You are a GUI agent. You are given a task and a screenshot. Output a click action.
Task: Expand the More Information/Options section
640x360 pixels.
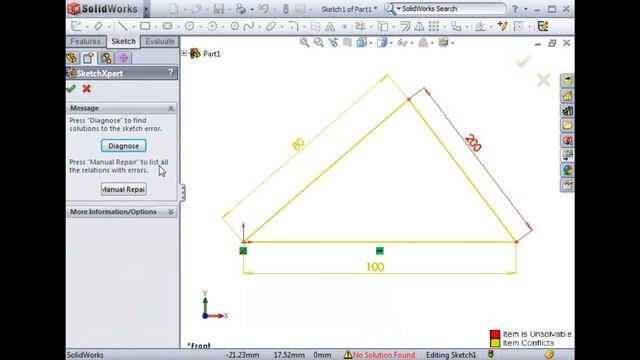click(x=171, y=212)
